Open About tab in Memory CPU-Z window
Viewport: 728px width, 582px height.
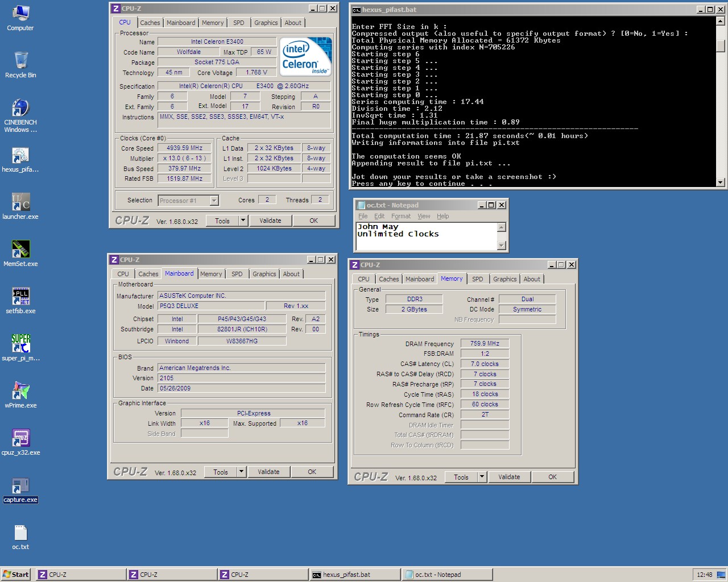tap(532, 279)
